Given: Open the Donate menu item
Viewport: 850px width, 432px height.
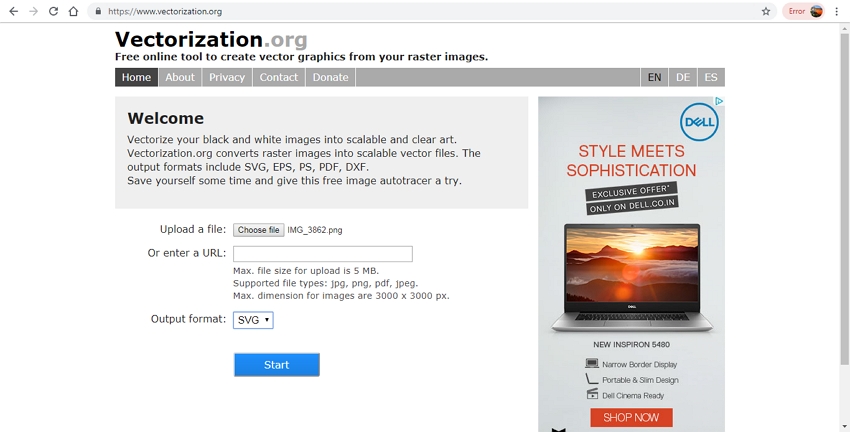Looking at the screenshot, I should (x=330, y=77).
